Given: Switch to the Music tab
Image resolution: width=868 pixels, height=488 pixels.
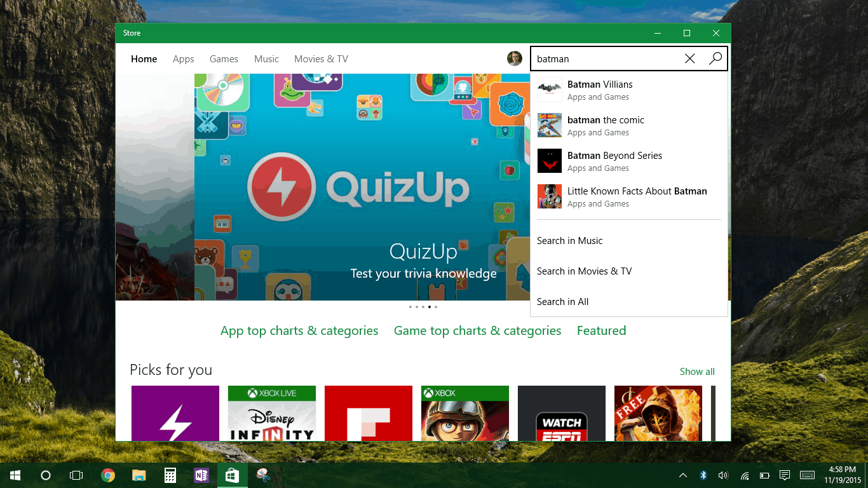Looking at the screenshot, I should [266, 59].
